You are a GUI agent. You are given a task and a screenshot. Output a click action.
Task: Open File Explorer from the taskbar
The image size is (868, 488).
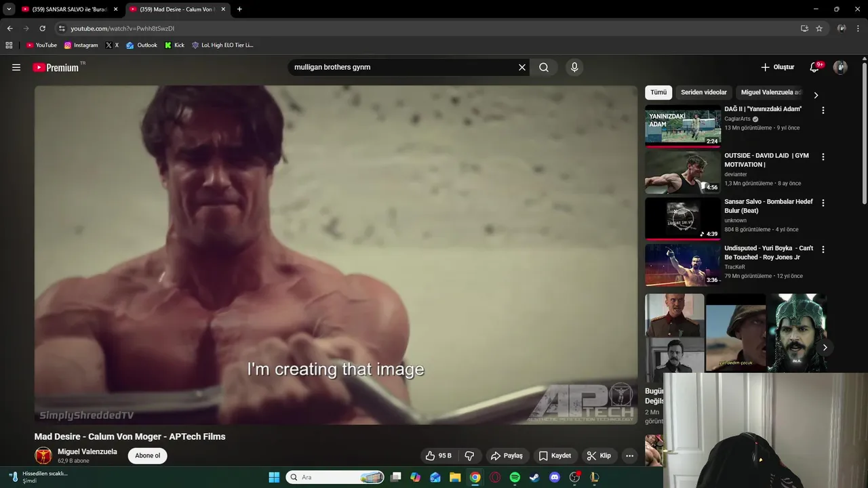pos(455,477)
